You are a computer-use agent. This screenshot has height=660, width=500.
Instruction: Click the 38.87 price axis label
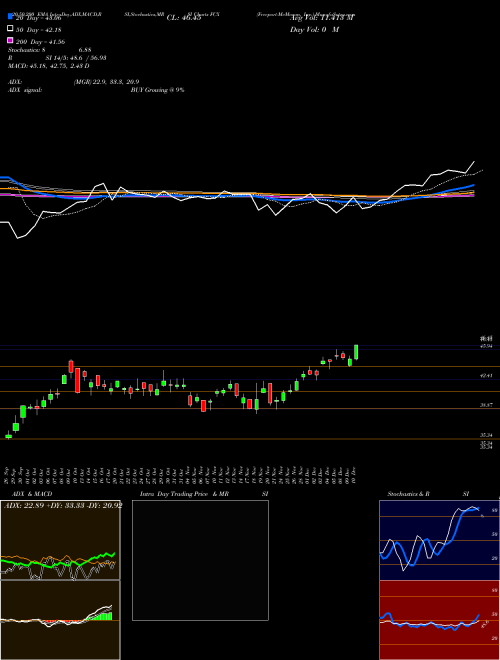pos(486,405)
